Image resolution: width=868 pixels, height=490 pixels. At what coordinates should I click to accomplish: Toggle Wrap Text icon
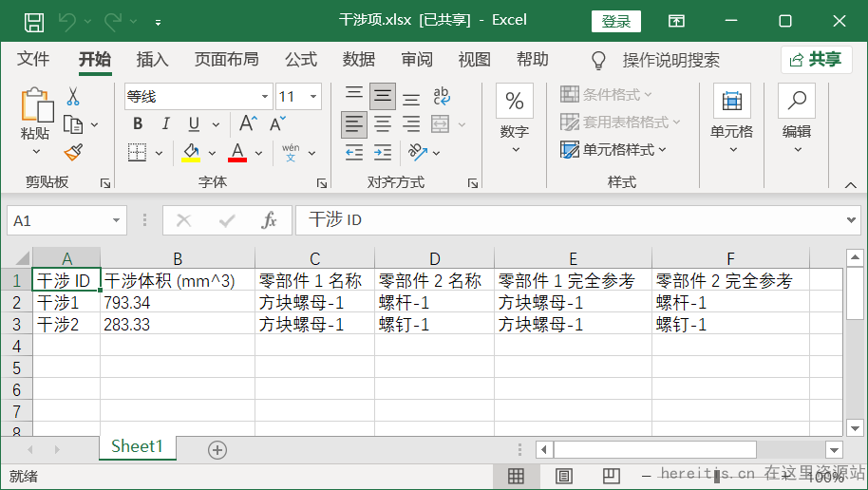coord(442,96)
